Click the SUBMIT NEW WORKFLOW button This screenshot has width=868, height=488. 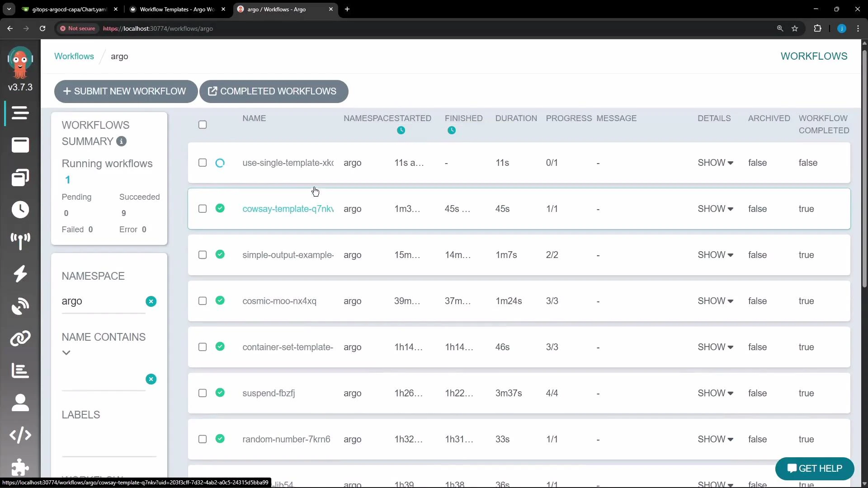coord(126,91)
